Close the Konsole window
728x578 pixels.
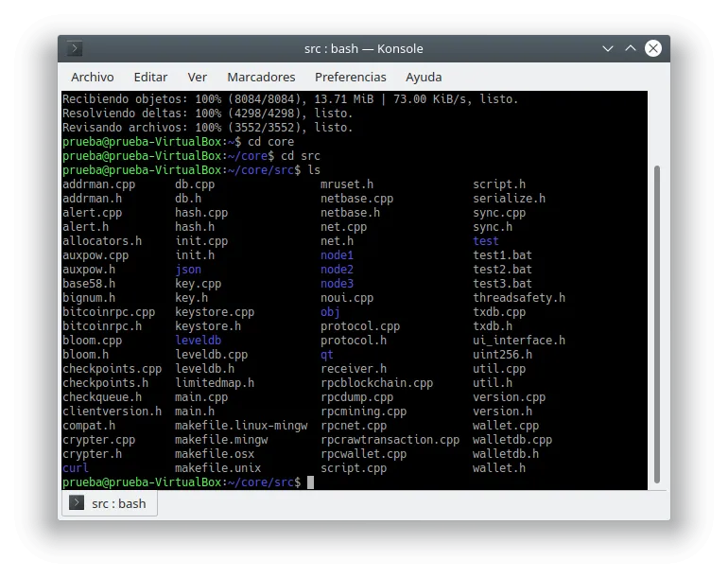point(652,48)
